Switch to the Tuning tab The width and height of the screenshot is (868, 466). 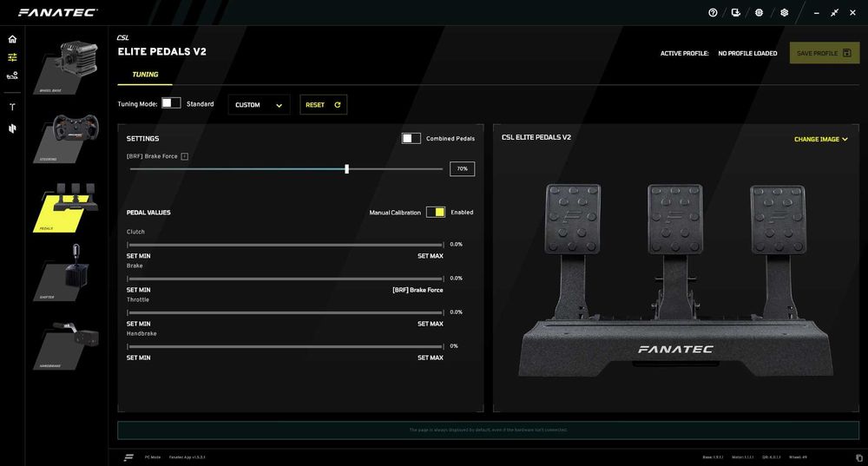[145, 74]
